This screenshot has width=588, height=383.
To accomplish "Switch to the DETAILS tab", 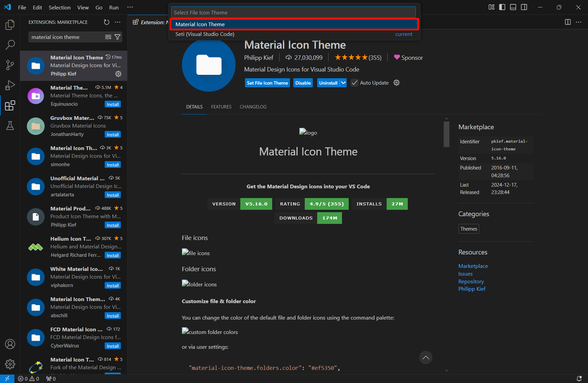I will click(194, 107).
